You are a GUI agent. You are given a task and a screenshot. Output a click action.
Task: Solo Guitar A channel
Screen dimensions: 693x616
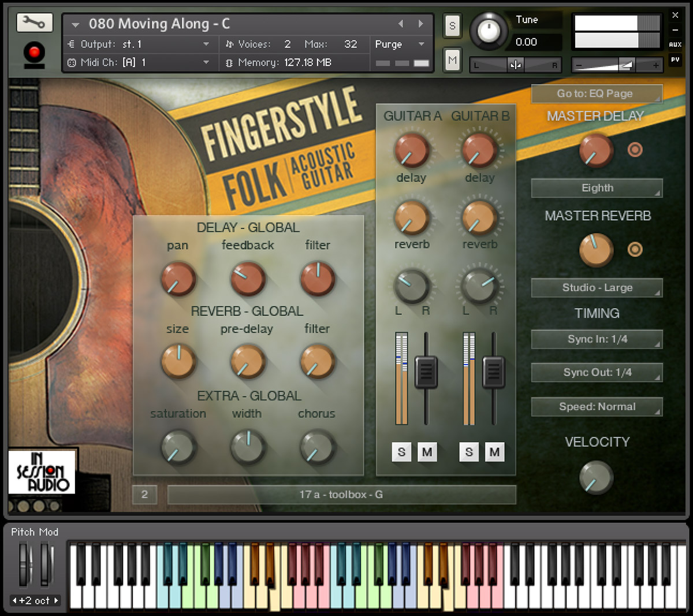pyautogui.click(x=401, y=452)
